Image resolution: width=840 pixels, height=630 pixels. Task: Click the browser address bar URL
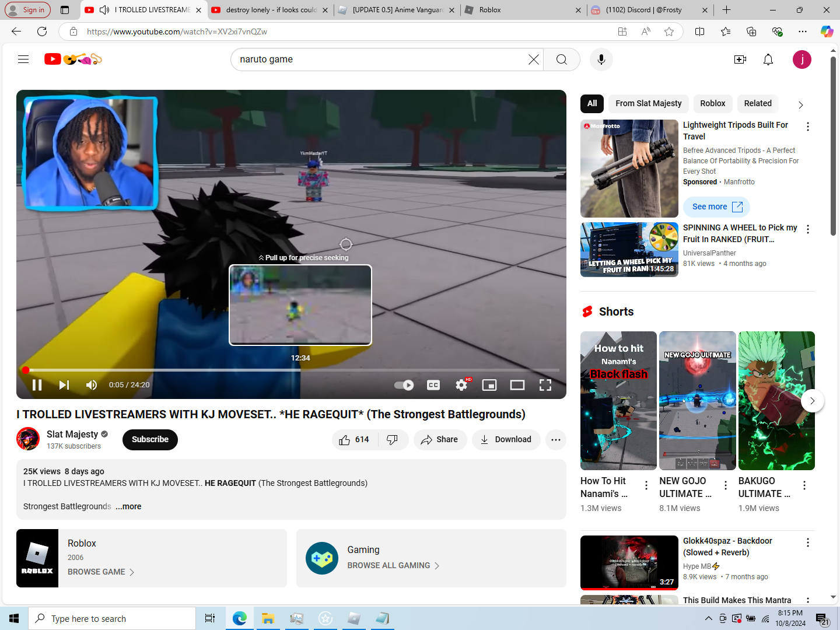pyautogui.click(x=177, y=32)
